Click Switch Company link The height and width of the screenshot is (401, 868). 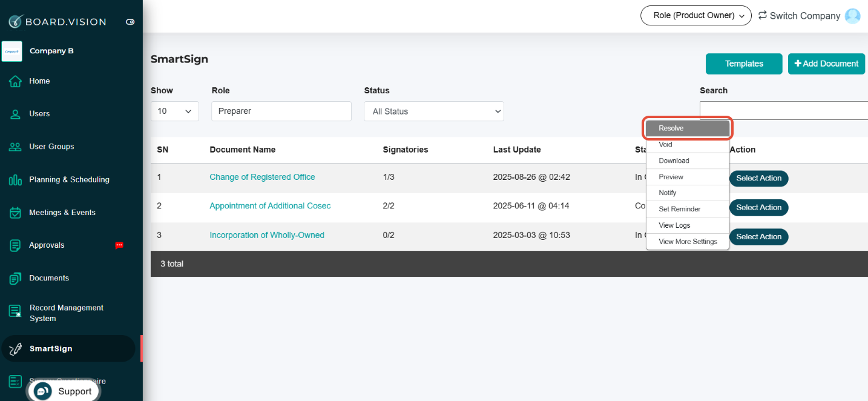tap(805, 16)
